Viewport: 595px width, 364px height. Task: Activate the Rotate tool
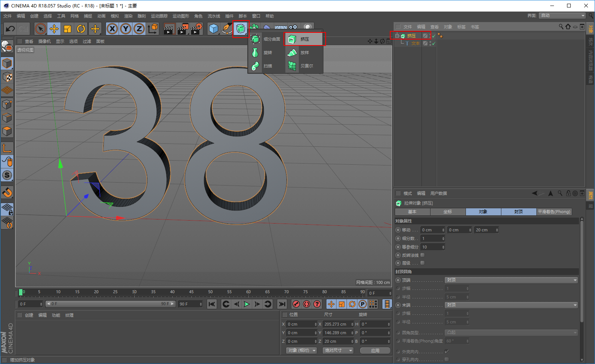tap(81, 29)
